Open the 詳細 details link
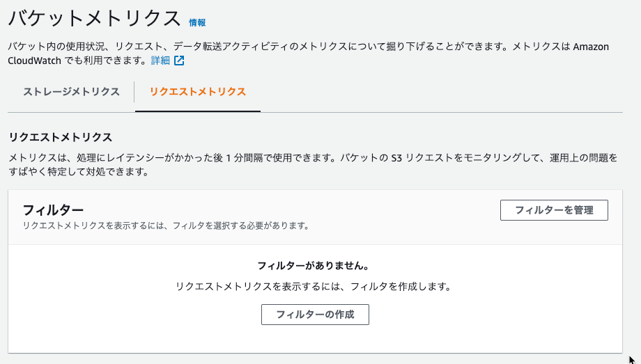The width and height of the screenshot is (641, 364). coord(160,61)
